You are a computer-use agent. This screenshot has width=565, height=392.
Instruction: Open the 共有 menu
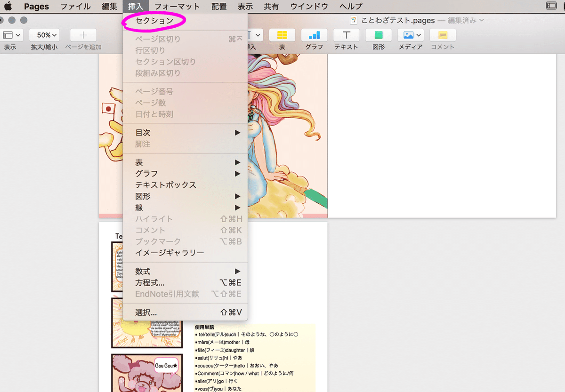271,6
